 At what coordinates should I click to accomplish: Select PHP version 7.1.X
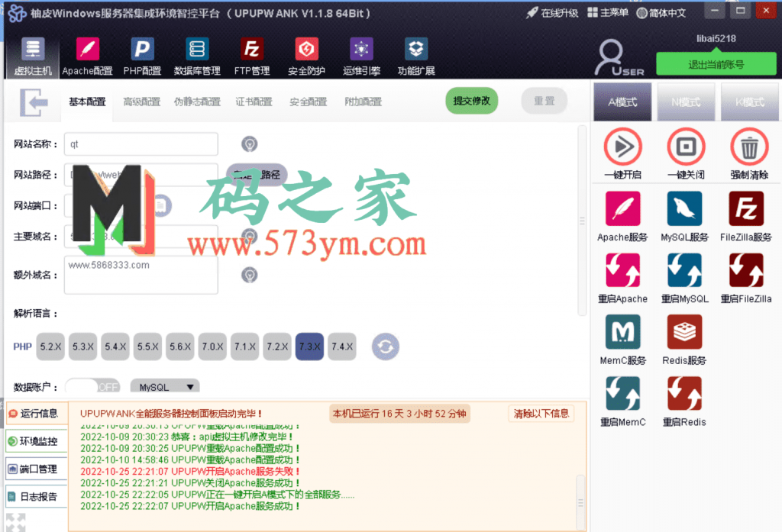click(x=245, y=347)
